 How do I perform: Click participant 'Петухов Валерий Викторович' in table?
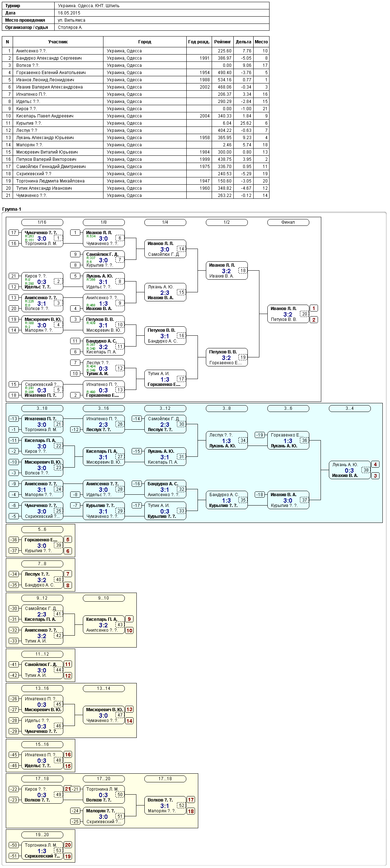(46, 159)
